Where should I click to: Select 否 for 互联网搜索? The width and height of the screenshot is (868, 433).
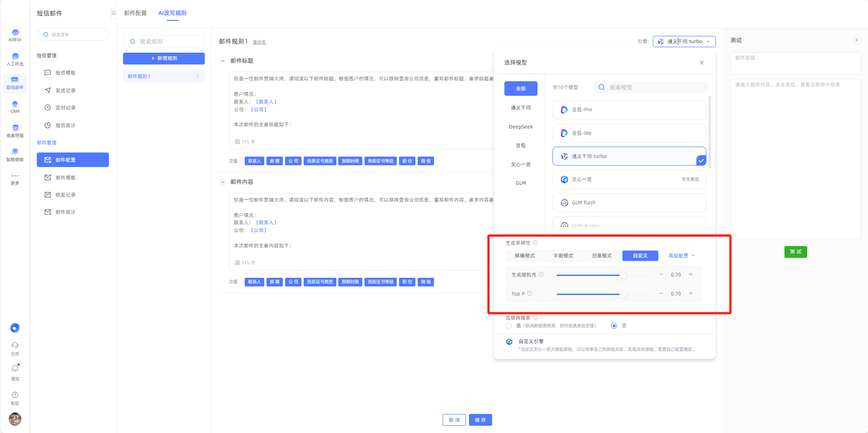[614, 326]
